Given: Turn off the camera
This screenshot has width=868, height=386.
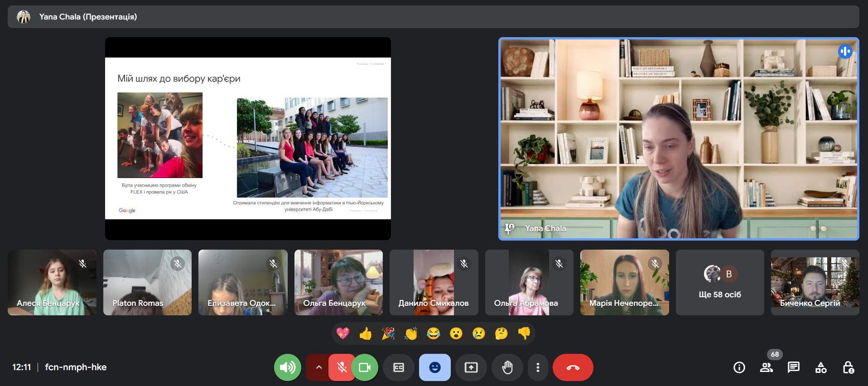Looking at the screenshot, I should (x=365, y=367).
